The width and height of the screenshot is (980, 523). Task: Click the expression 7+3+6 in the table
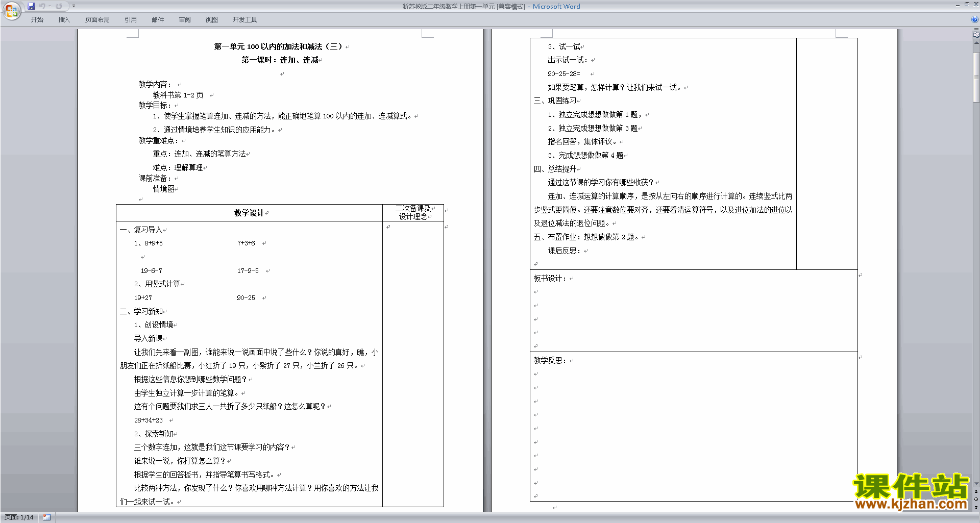coord(246,243)
